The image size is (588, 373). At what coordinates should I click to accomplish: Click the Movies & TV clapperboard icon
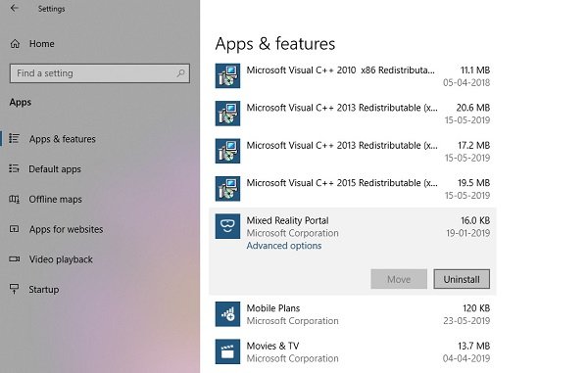[227, 351]
